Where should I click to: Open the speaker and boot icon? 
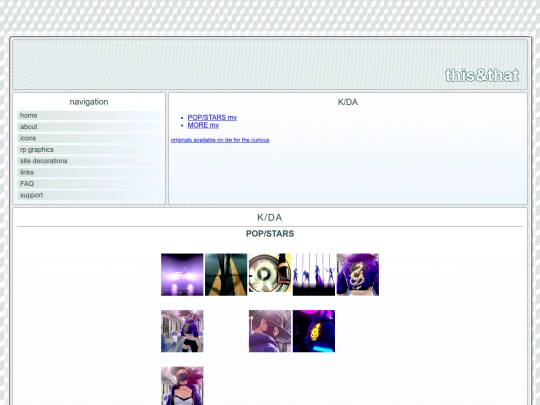[270, 274]
